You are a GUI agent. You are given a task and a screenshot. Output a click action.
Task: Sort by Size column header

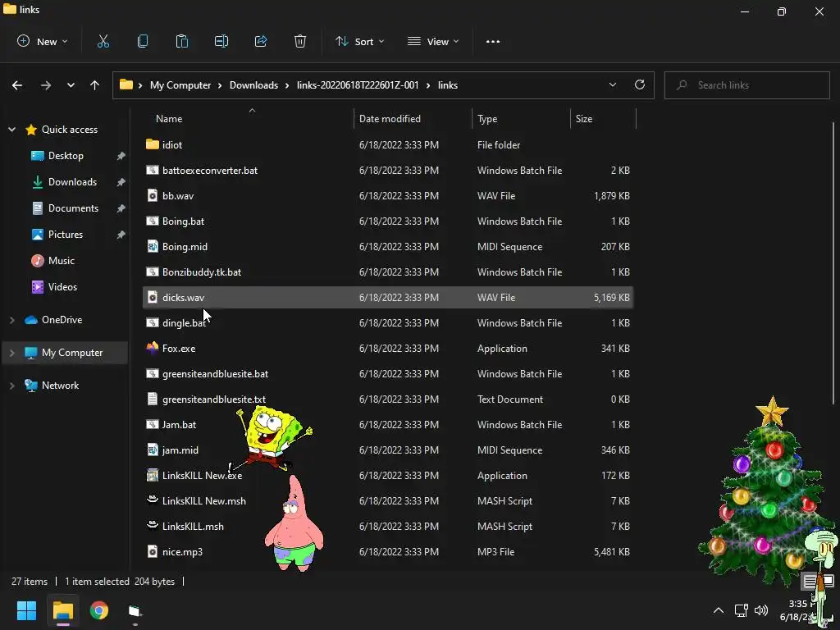pyautogui.click(x=584, y=119)
